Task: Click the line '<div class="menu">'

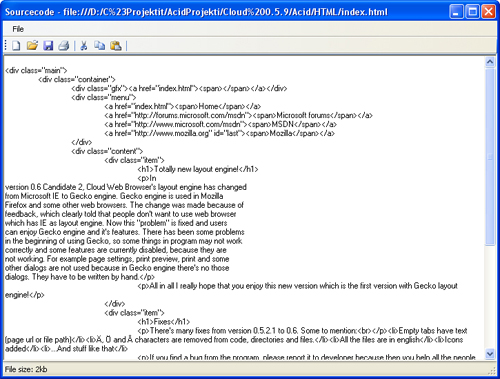Action: pyautogui.click(x=104, y=97)
